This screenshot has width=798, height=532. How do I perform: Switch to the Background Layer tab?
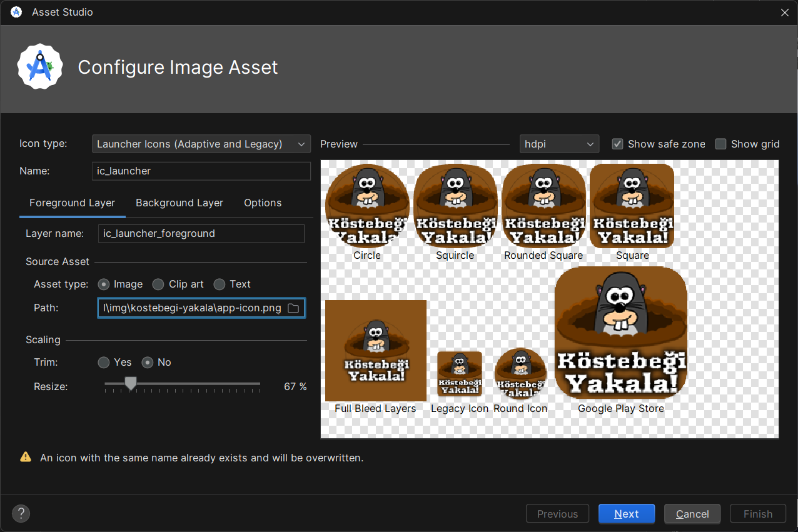[179, 203]
